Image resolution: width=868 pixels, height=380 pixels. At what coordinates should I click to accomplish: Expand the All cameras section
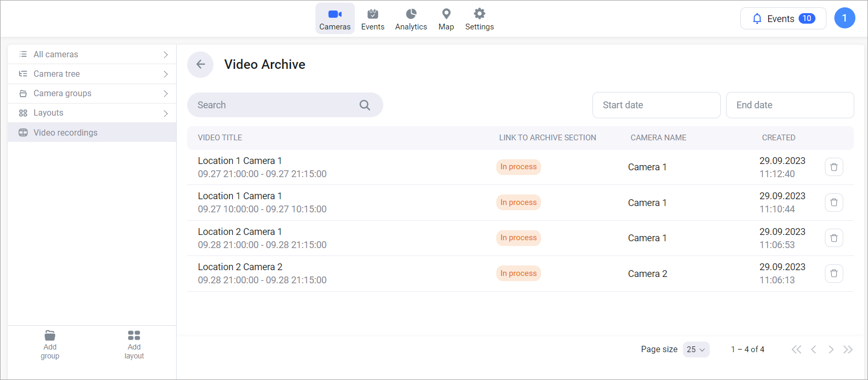92,54
